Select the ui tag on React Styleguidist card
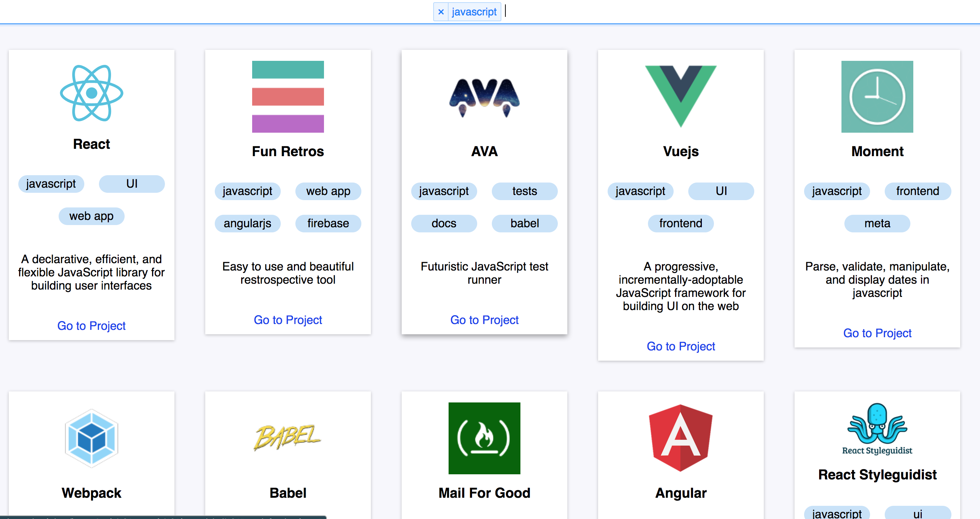980x519 pixels. (x=918, y=513)
